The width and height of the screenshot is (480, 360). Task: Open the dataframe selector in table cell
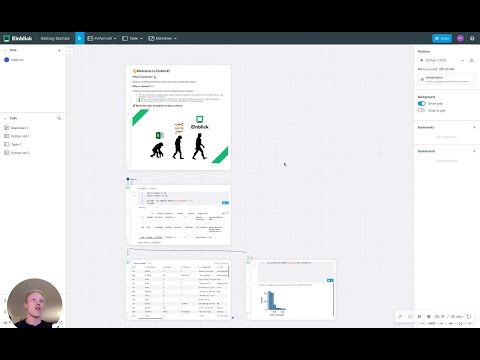pyautogui.click(x=142, y=263)
